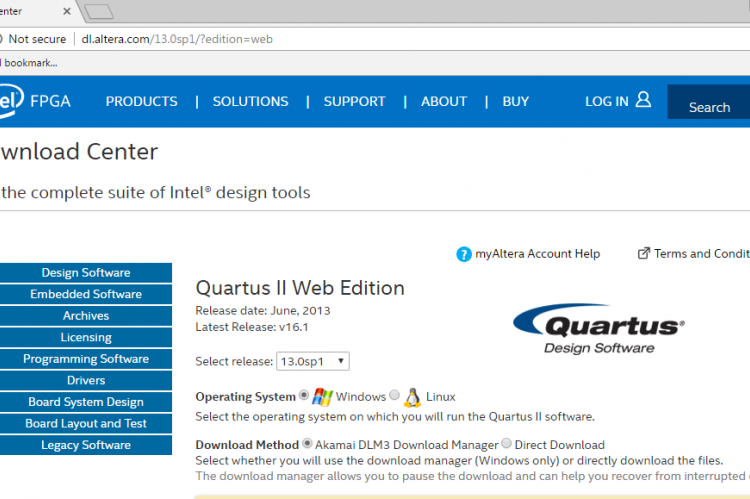Screen dimensions: 750x499
Task: Open the Board Layout and Test section
Action: 86,423
